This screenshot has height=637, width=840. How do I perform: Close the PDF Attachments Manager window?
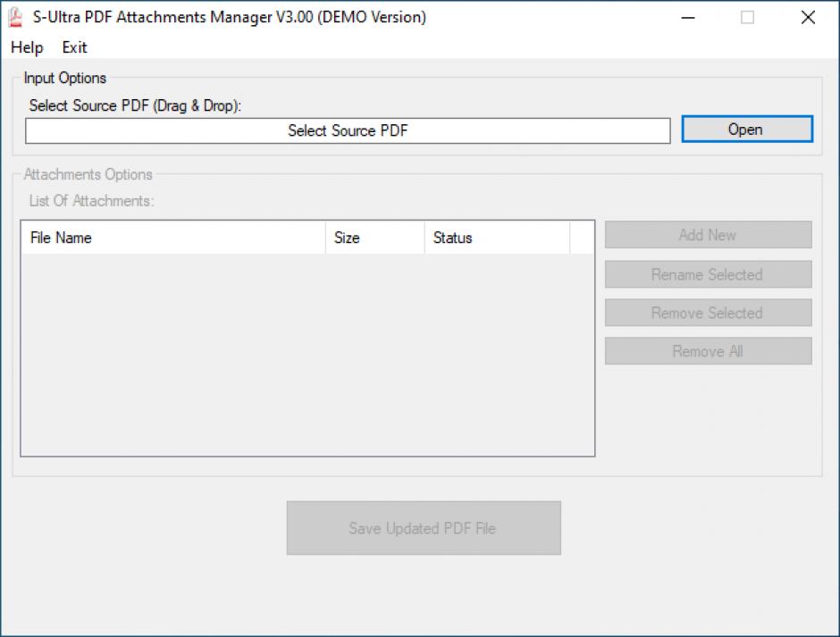(x=808, y=18)
